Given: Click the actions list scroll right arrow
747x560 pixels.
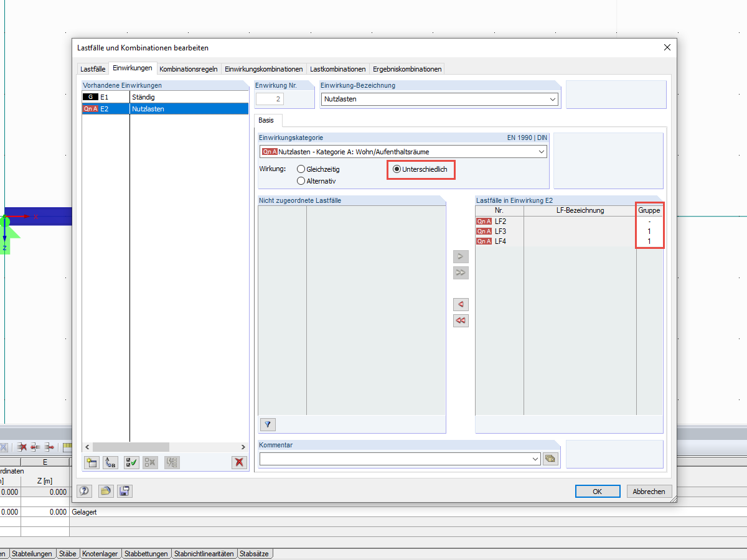Looking at the screenshot, I should tap(243, 447).
